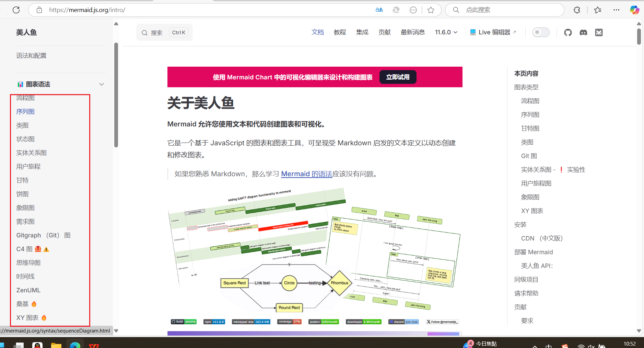
Task: Open 状态图 in left sidebar
Action: pos(25,139)
